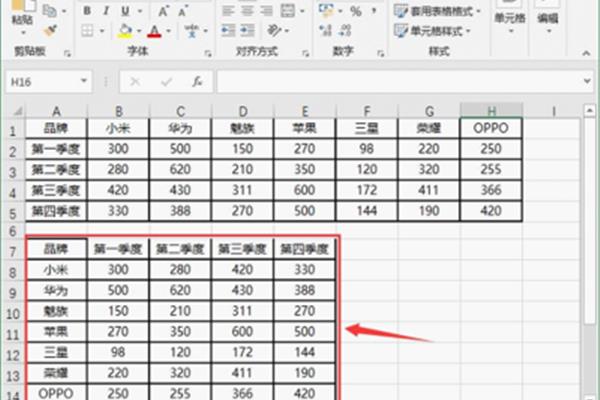Open 单元格样式 cell styles menu
This screenshot has height=400, width=600.
433,31
